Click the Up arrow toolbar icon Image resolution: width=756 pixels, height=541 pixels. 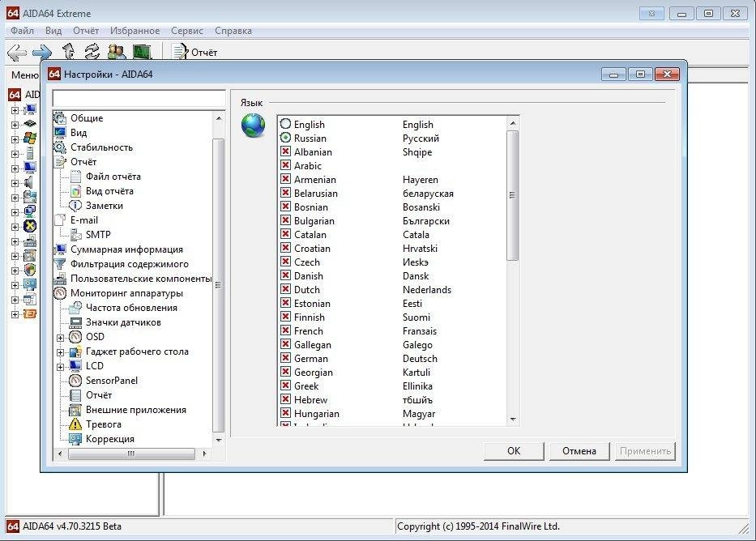pyautogui.click(x=68, y=52)
